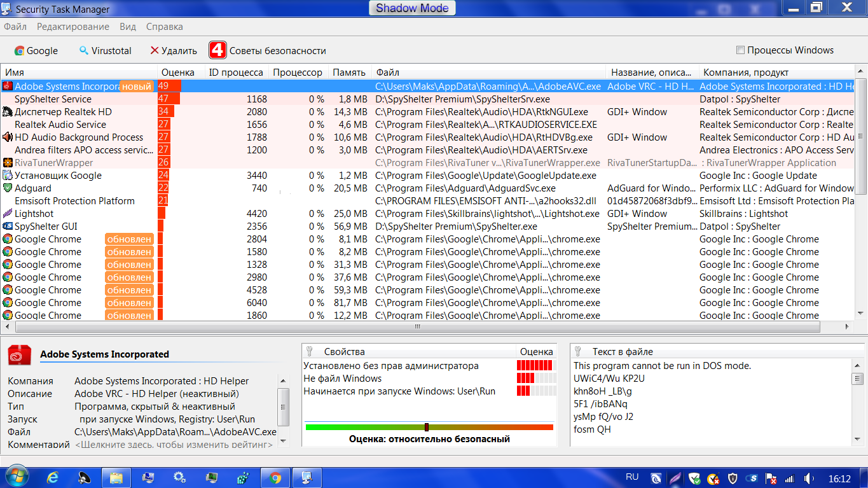This screenshot has height=488, width=868.
Task: Select Andrea filters APO access service row
Action: tap(428, 150)
